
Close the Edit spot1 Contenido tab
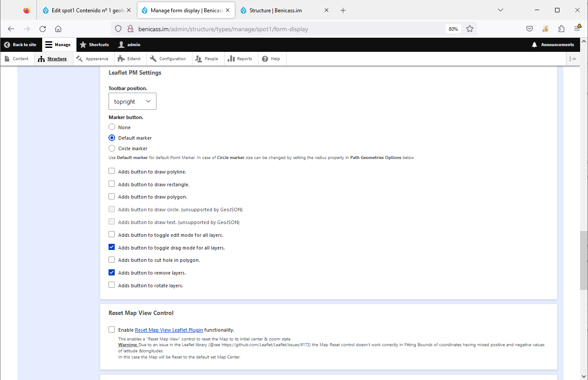pyautogui.click(x=129, y=10)
